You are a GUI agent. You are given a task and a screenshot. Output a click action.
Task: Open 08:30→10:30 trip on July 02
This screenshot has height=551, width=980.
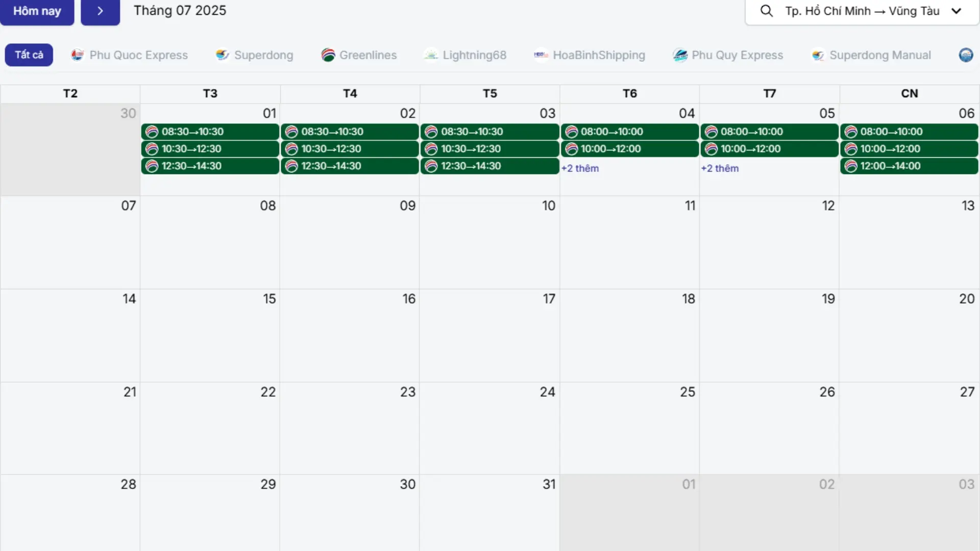pyautogui.click(x=350, y=132)
